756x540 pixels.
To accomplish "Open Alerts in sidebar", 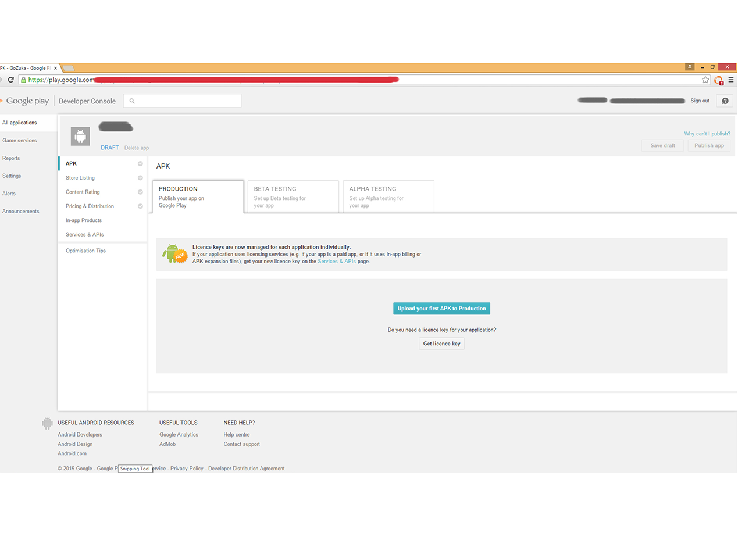I will point(9,194).
